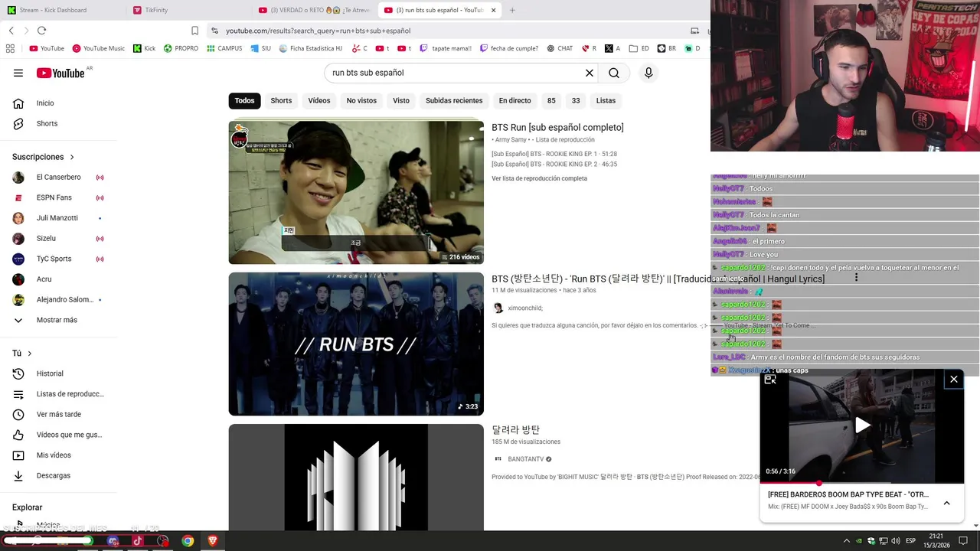
Task: Select the 'Visto' filter chip
Action: coord(401,100)
